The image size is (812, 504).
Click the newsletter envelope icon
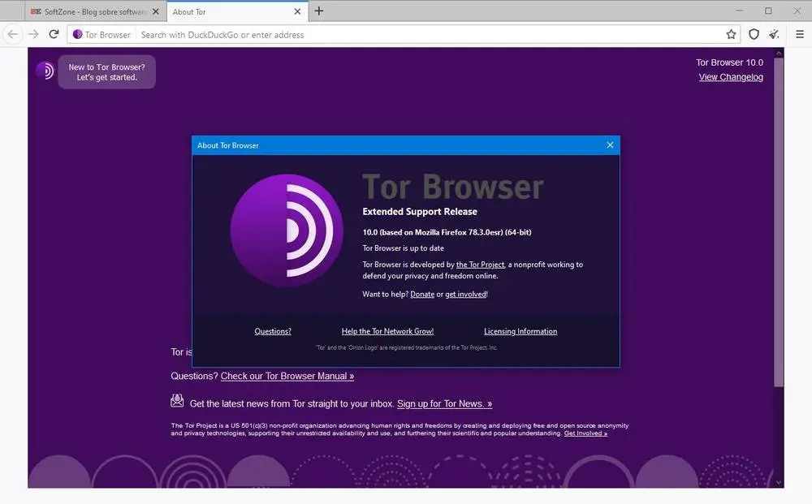(x=177, y=400)
